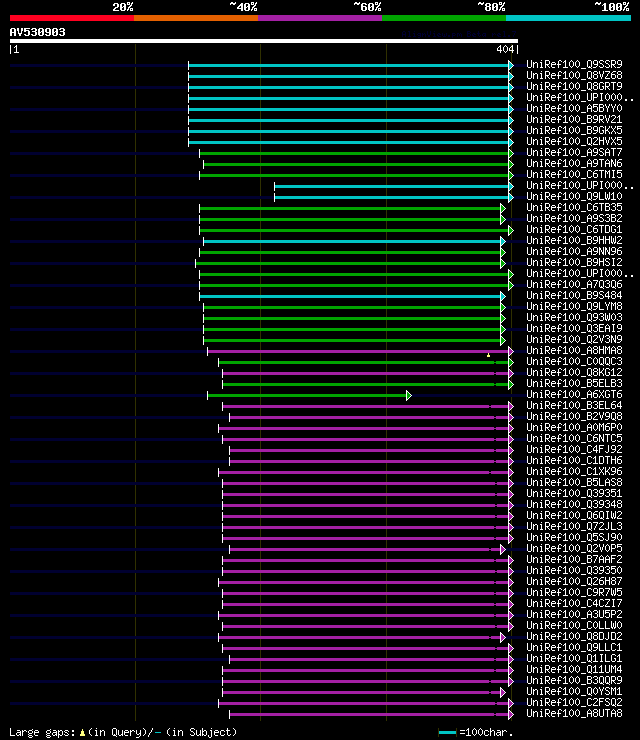This screenshot has height=740, width=640.
Task: Click UniRef100_A8UTA8 label
Action: click(x=574, y=714)
